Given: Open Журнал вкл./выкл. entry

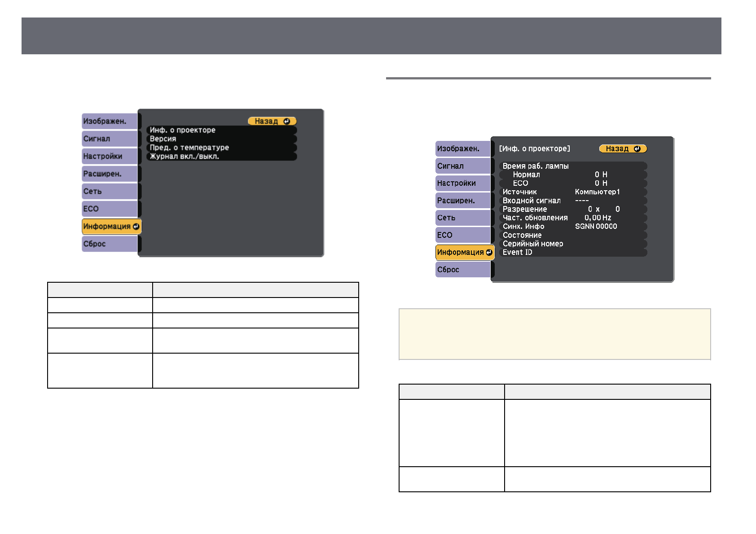Looking at the screenshot, I should pos(221,156).
